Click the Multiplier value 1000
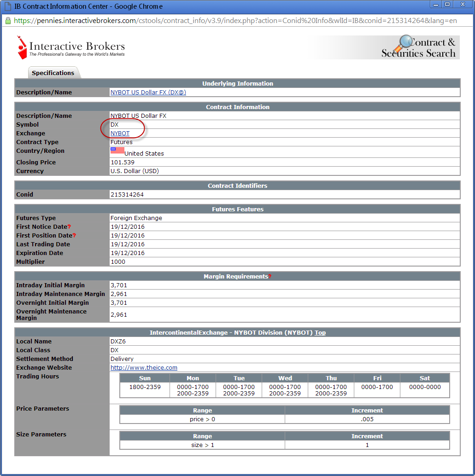The height and width of the screenshot is (476, 475). tap(118, 261)
